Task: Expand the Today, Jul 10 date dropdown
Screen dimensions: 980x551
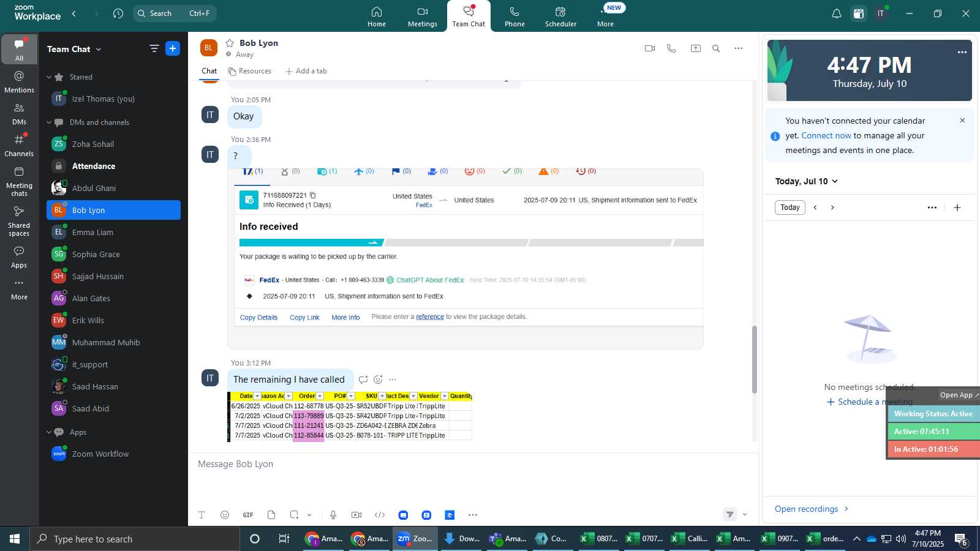Action: coord(806,181)
